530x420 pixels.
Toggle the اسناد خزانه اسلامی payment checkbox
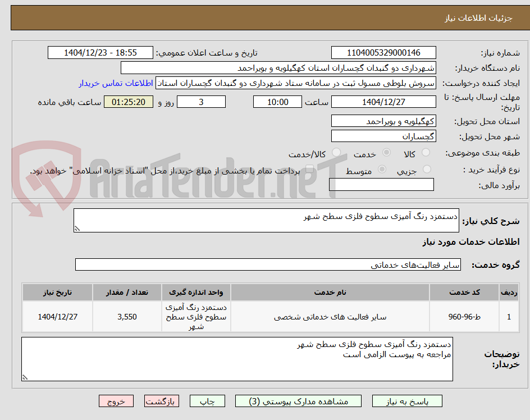coord(309,169)
